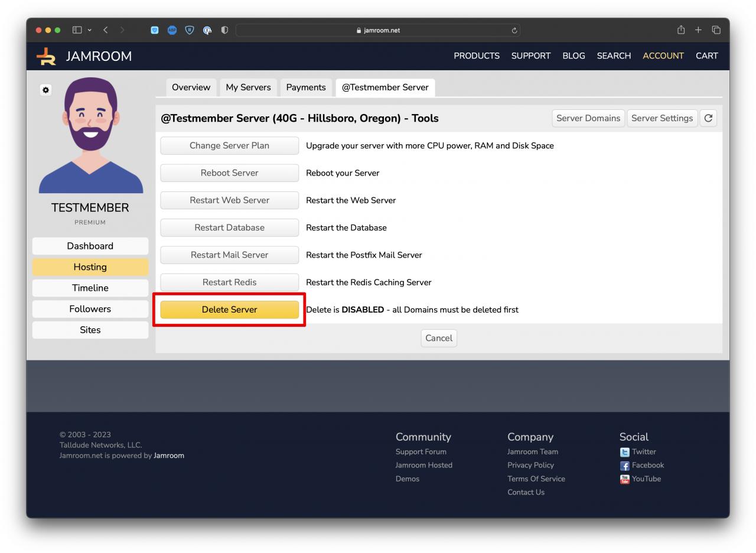Image resolution: width=756 pixels, height=553 pixels.
Task: Click the Reboot Server button
Action: point(229,173)
